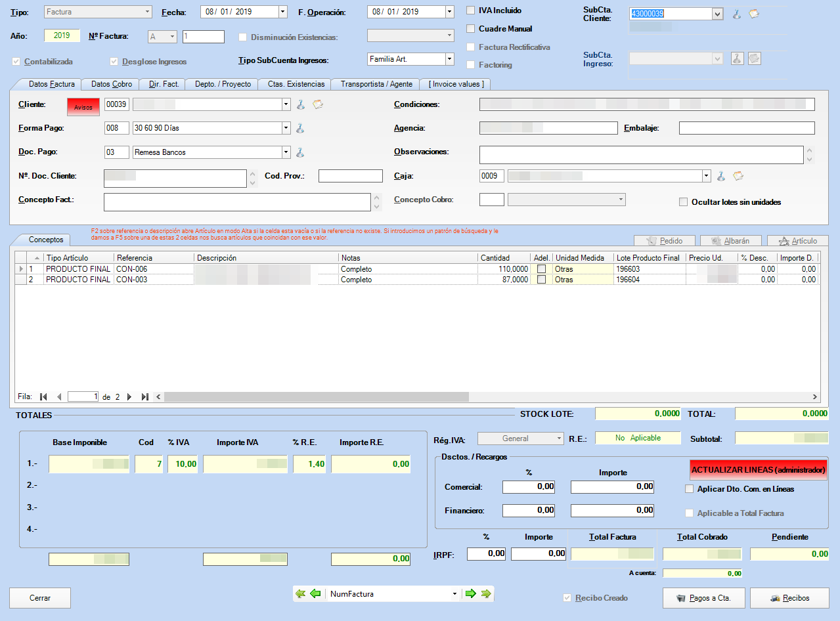The height and width of the screenshot is (621, 840).
Task: Check Aplicar Dto. Com. en Líneas
Action: tap(689, 489)
